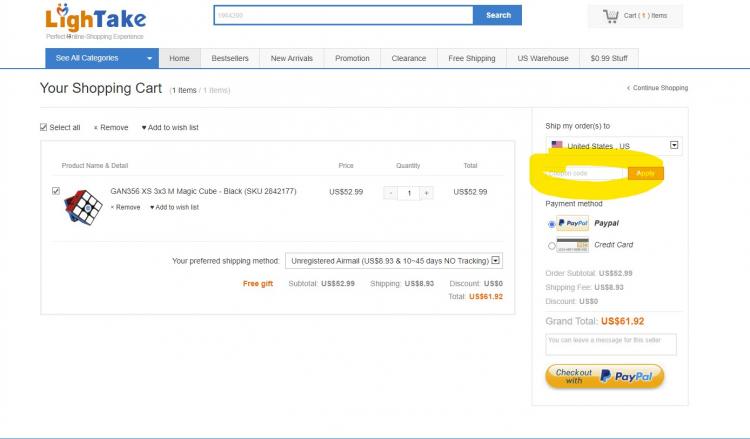Click the Grand Total US$61.92 amount

click(x=622, y=321)
